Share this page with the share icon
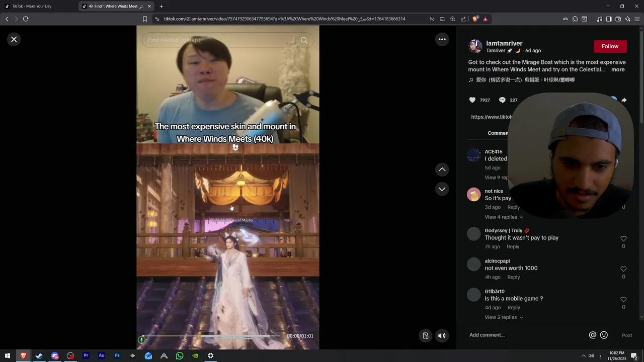 [463, 19]
